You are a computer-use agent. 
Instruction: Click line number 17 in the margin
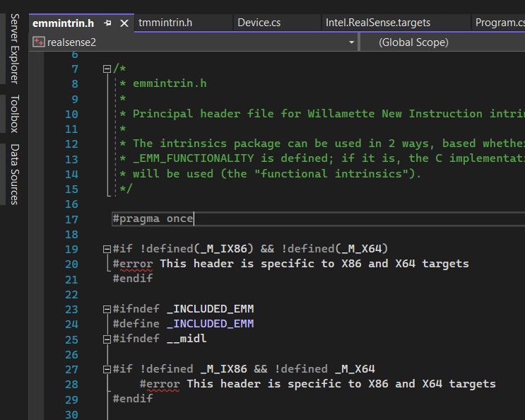click(71, 220)
